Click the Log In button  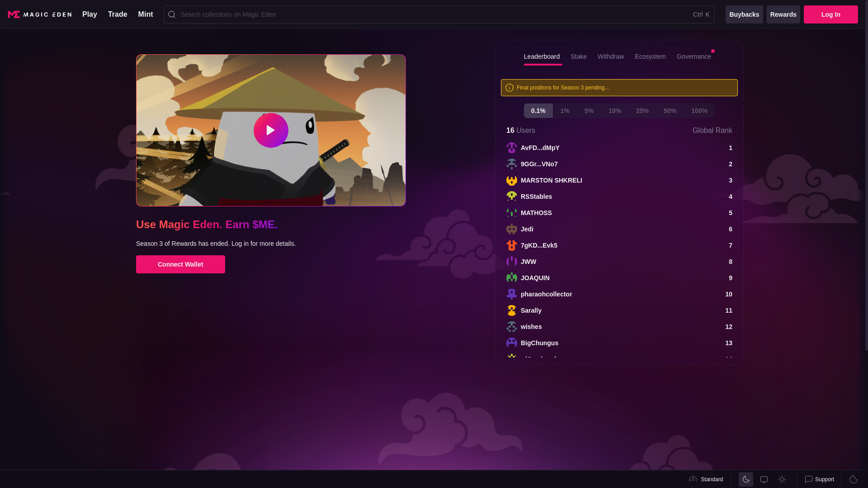831,14
